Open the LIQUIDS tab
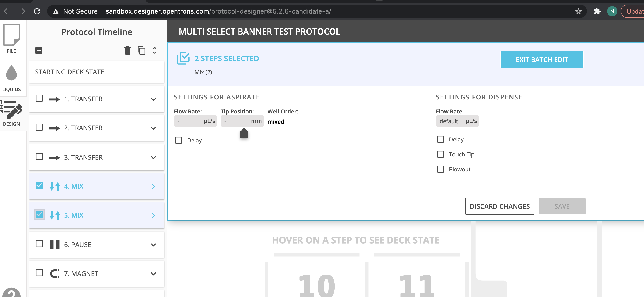The height and width of the screenshot is (297, 644). pyautogui.click(x=11, y=78)
